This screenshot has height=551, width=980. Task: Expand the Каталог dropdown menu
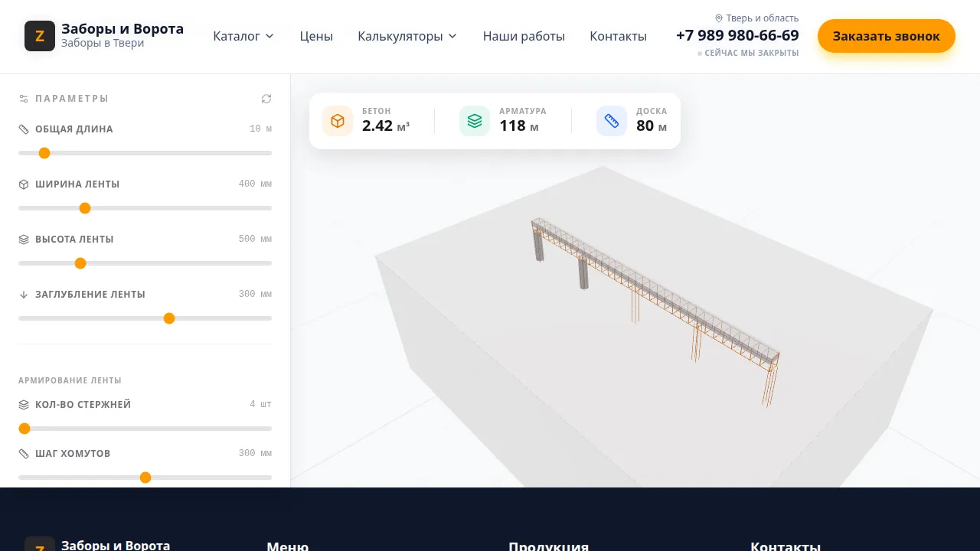click(x=243, y=36)
